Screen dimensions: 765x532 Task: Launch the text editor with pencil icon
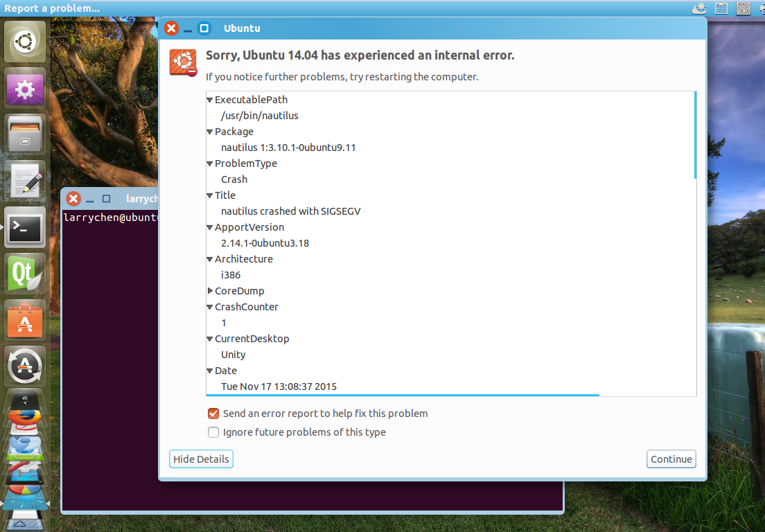(25, 181)
